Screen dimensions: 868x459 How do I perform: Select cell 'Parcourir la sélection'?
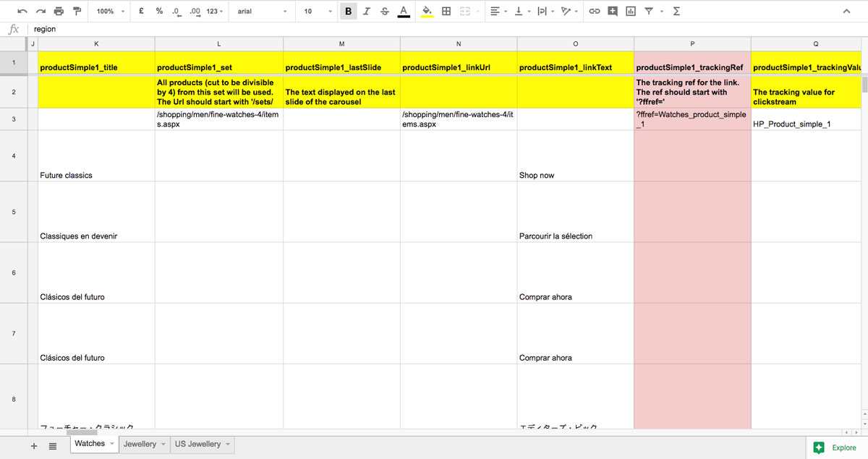point(575,212)
